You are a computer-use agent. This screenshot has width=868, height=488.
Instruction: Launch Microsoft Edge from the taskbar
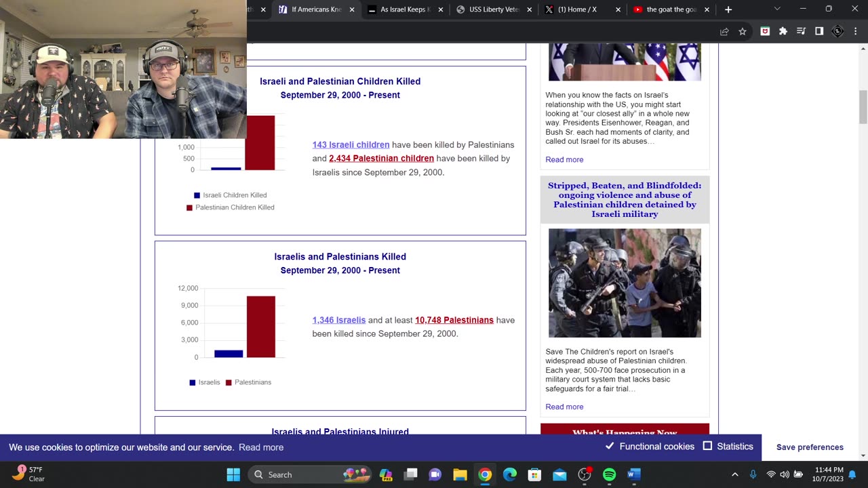pos(510,474)
